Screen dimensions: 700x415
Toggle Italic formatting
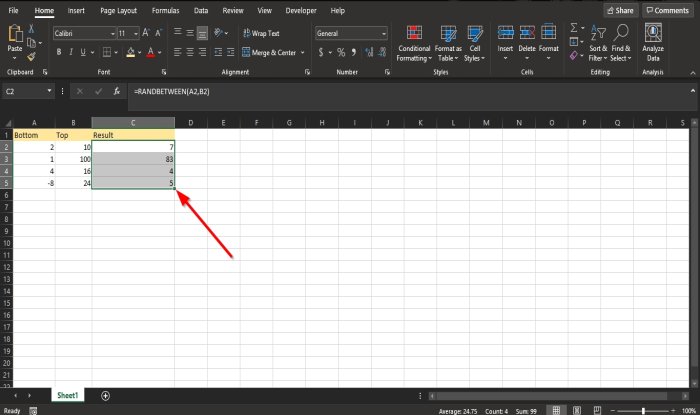(71, 52)
